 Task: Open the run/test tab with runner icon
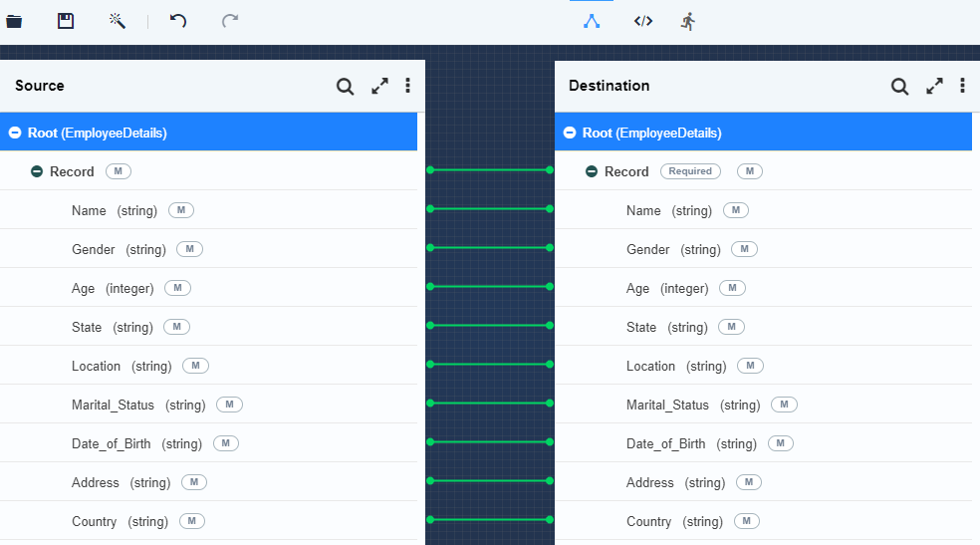688,21
